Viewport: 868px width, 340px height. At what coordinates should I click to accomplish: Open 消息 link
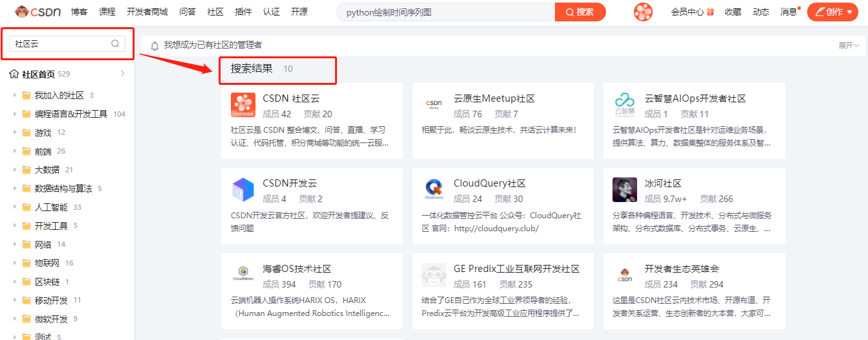789,12
